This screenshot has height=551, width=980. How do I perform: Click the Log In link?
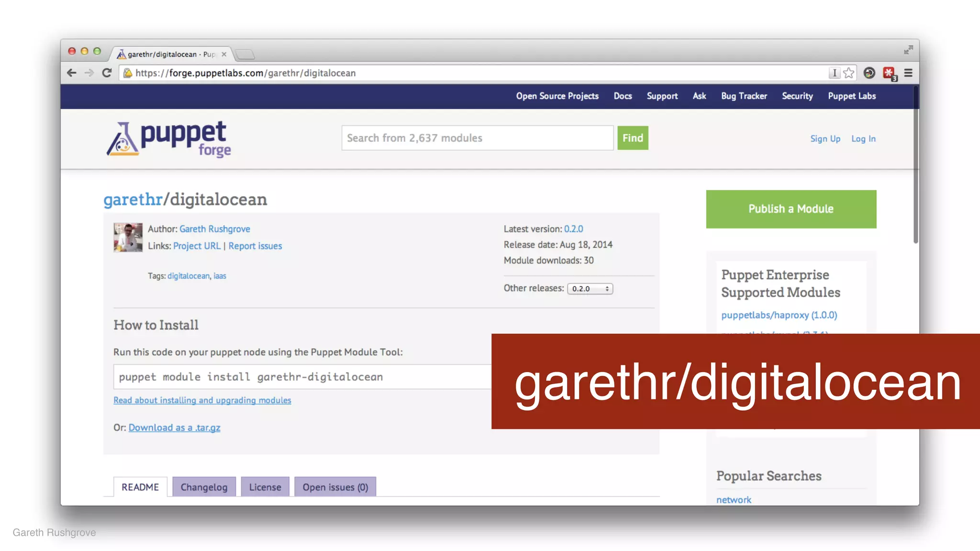(x=863, y=139)
